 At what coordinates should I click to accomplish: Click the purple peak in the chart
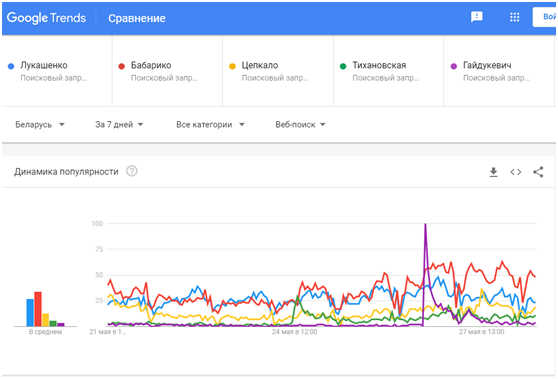425,224
